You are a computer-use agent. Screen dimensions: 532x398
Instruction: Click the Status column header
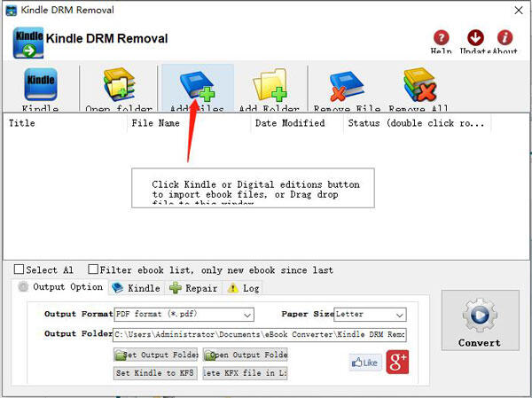point(417,123)
